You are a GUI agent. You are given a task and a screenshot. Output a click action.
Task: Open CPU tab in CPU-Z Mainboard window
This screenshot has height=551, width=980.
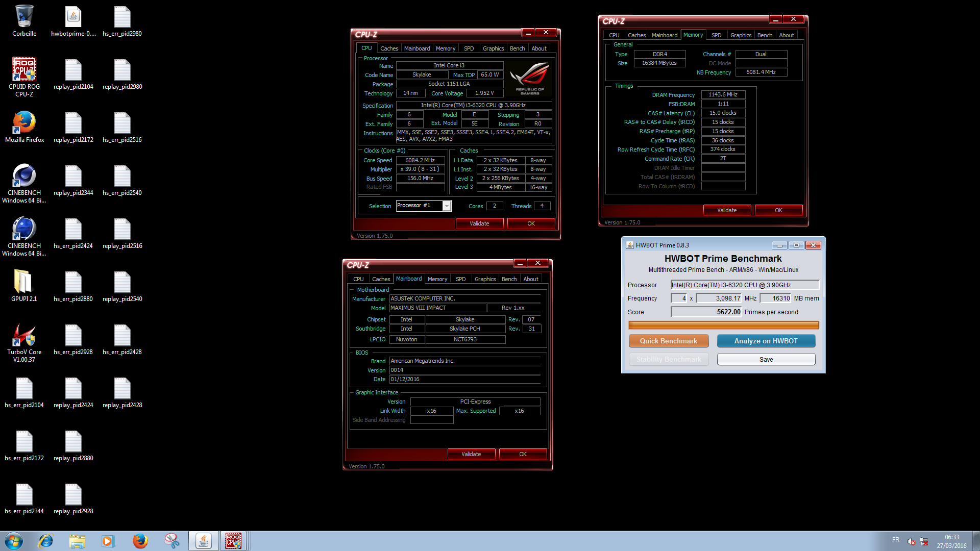coord(358,279)
